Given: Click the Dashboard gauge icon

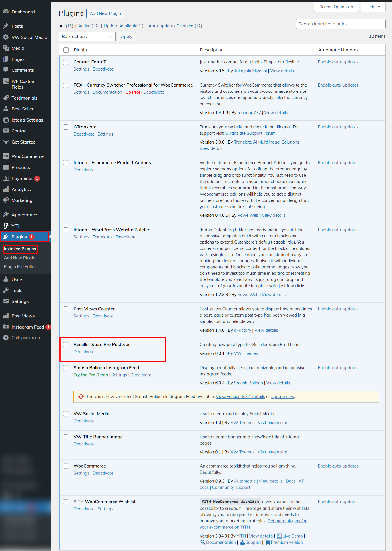Looking at the screenshot, I should coord(6,12).
